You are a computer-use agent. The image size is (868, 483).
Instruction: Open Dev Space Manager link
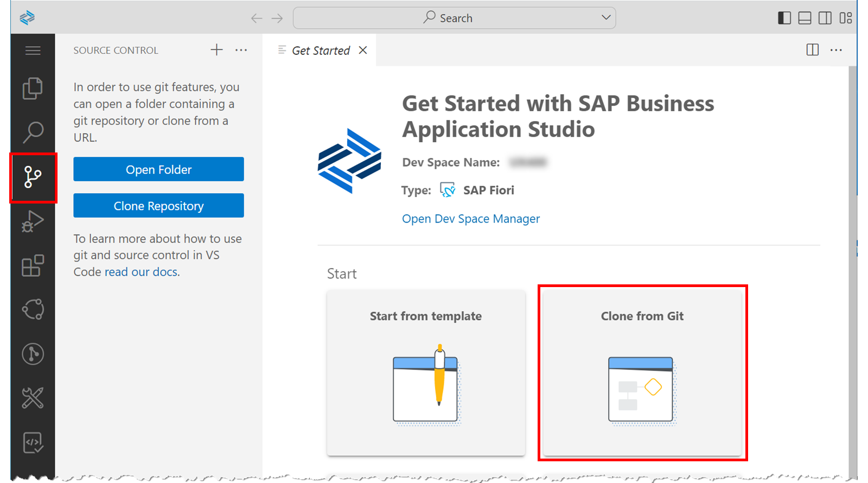click(x=471, y=219)
